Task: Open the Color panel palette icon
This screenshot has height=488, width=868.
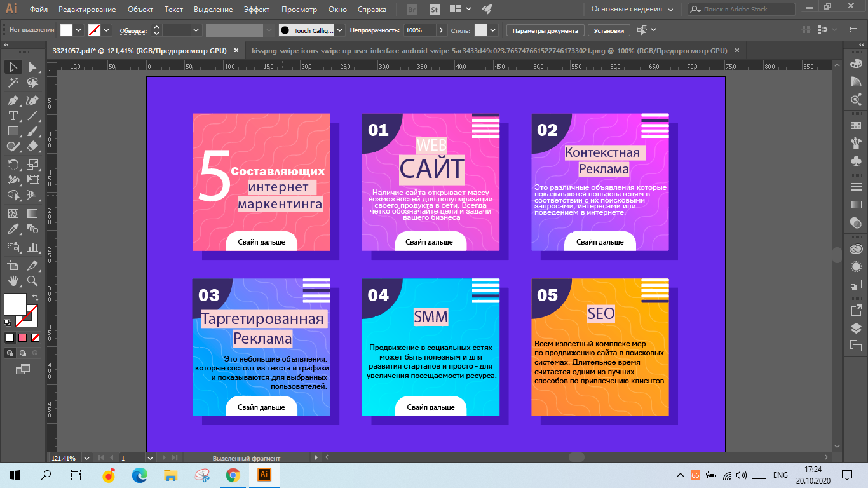Action: pyautogui.click(x=856, y=64)
